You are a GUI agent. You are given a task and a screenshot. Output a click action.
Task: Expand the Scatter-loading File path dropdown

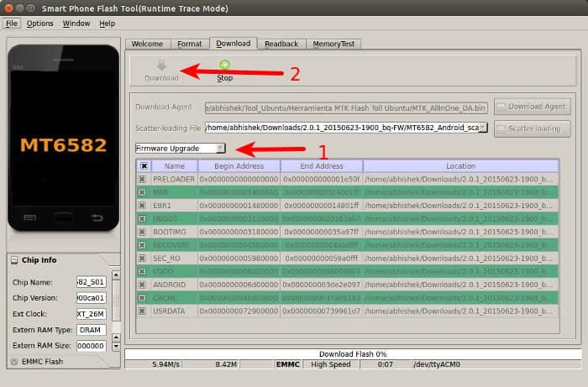[x=483, y=128]
